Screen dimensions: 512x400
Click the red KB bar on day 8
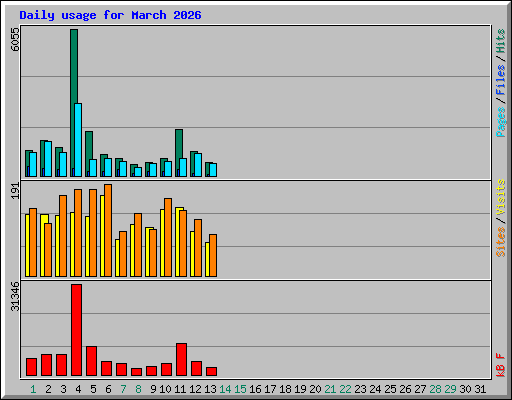pos(136,372)
